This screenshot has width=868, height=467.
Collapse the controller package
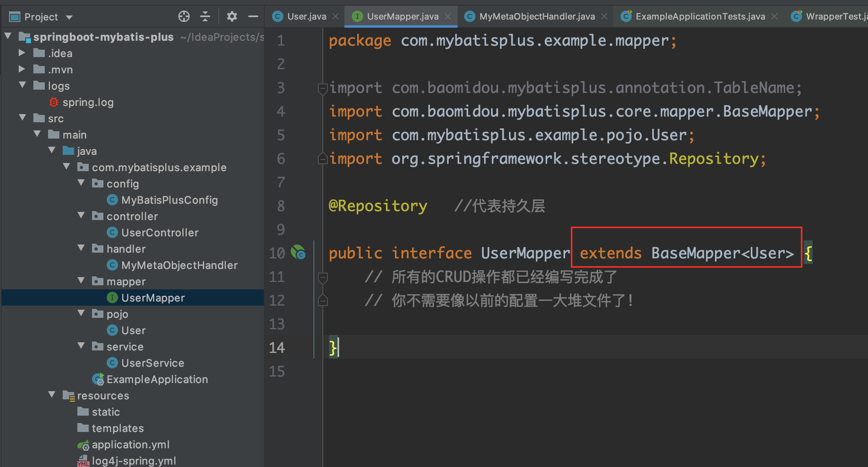coord(81,216)
